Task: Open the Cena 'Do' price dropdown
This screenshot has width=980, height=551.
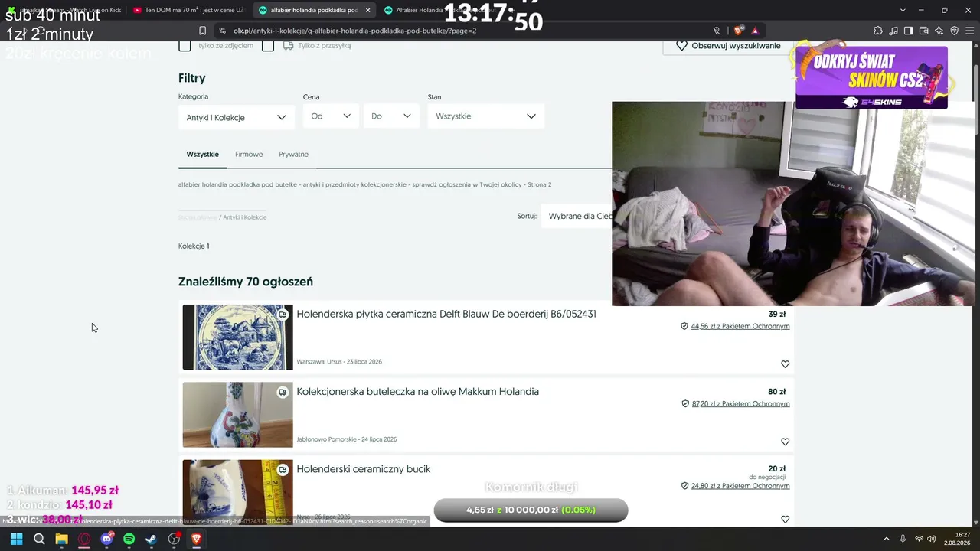Action: pyautogui.click(x=391, y=116)
